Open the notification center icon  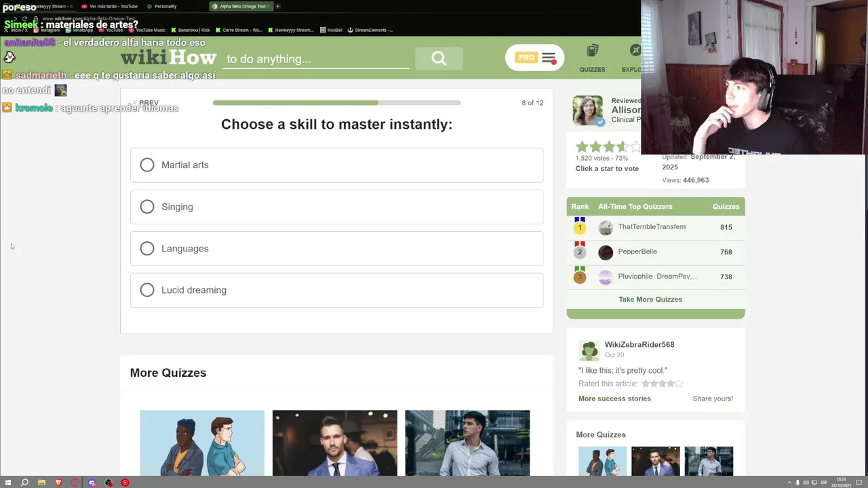860,483
